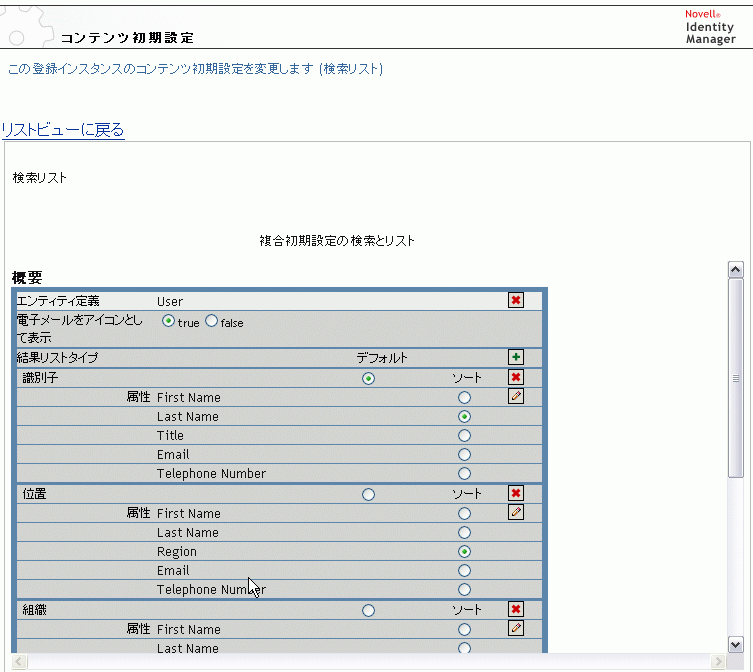The image size is (753, 672).
Task: Delete the 組織 result list with red X
Action: pyautogui.click(x=516, y=609)
